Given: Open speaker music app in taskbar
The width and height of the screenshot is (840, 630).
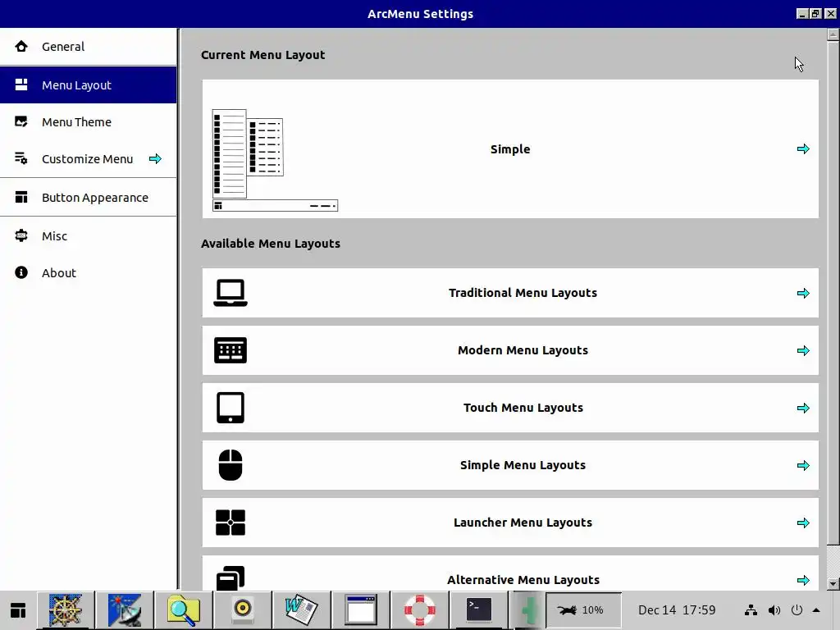Looking at the screenshot, I should click(242, 610).
